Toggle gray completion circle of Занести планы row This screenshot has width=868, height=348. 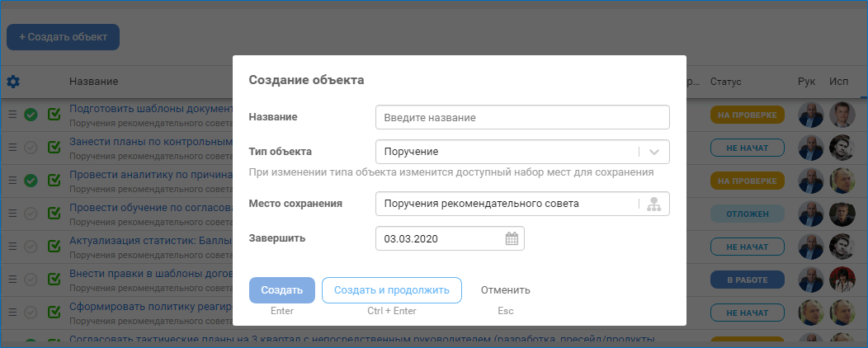[x=31, y=147]
